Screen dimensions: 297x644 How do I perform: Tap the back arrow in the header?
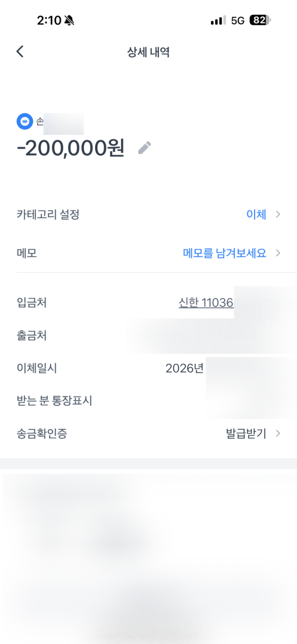coord(20,52)
